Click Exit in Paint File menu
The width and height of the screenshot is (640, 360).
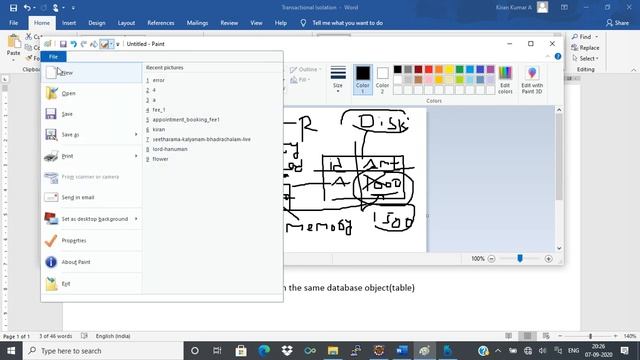91,284
